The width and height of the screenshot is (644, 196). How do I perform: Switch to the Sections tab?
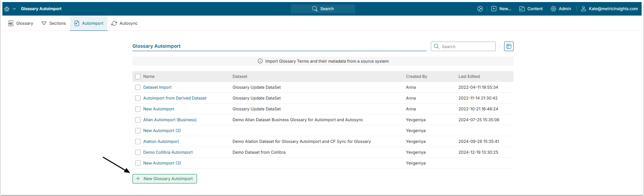pos(54,23)
